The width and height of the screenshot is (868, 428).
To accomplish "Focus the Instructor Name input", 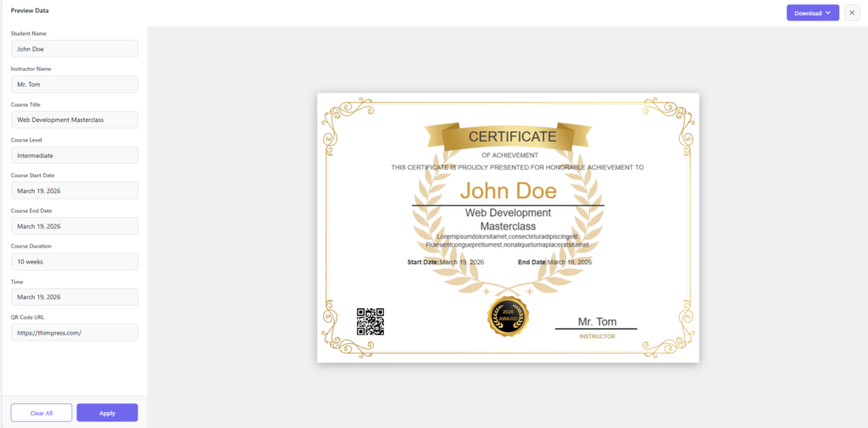I will 75,85.
